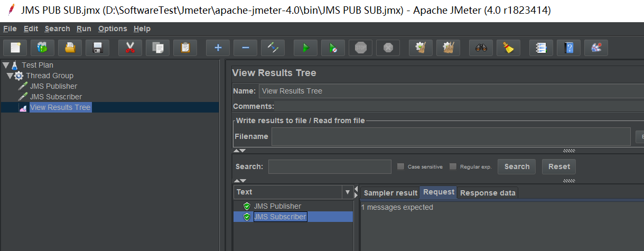Screen dimensions: 644x251
Task: Start test with no pauses icon
Action: (x=333, y=48)
